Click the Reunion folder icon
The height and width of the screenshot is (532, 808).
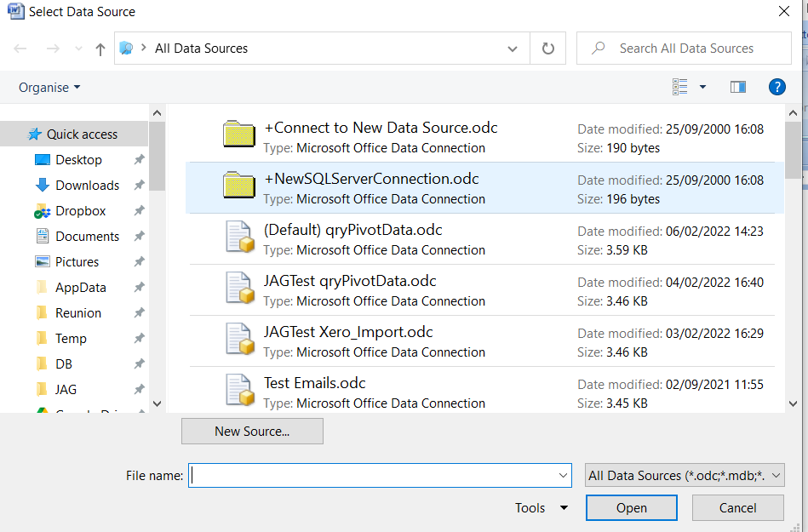pos(43,312)
